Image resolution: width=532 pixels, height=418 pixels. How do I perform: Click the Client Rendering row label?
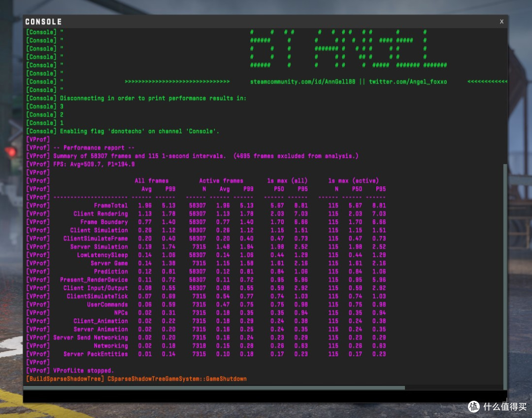pyautogui.click(x=101, y=213)
